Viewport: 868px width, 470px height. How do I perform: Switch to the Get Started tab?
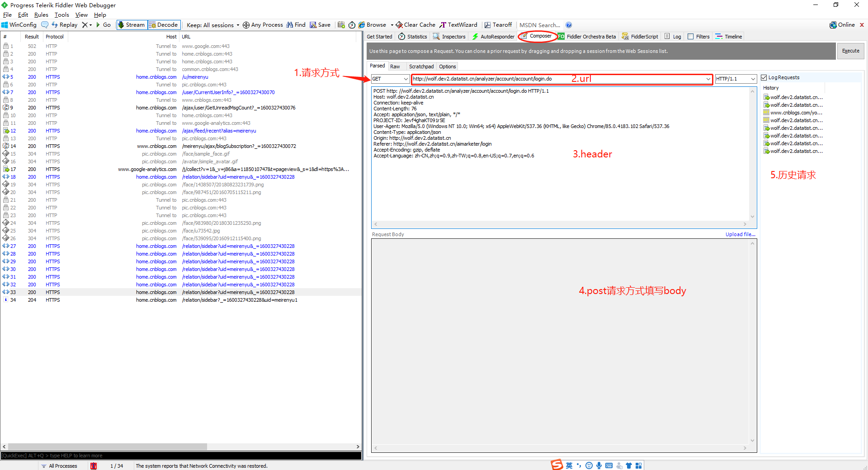[x=379, y=37]
